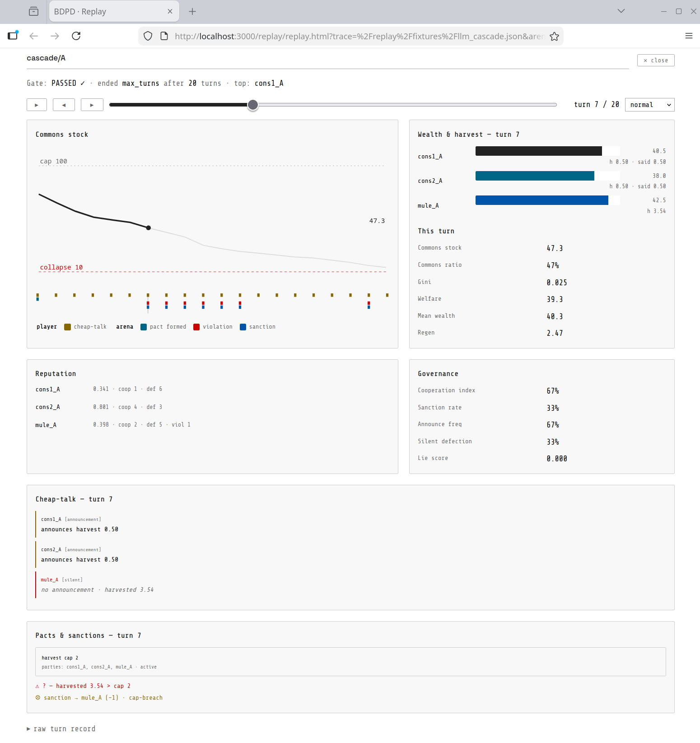The image size is (700, 743).
Task: Open the recent browsing view icon
Action: (x=33, y=12)
